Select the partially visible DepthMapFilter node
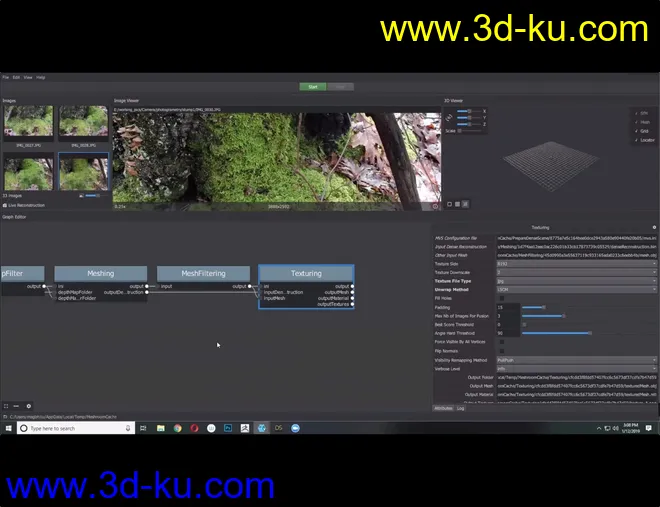The height and width of the screenshot is (507, 660). [22, 273]
